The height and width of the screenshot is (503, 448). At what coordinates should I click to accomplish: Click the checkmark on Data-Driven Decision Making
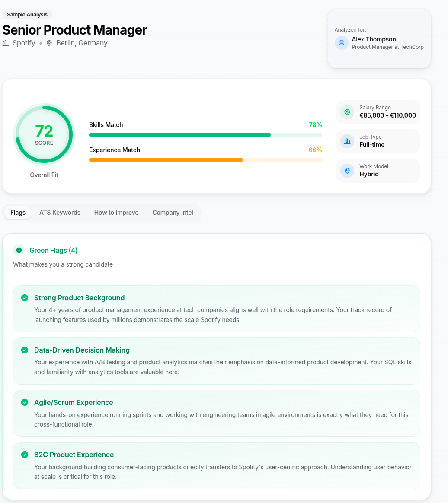[25, 350]
